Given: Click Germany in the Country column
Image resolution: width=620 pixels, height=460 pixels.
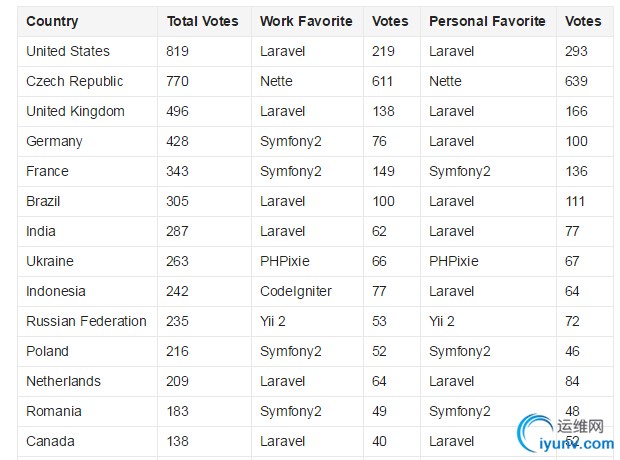Looking at the screenshot, I should tap(54, 141).
